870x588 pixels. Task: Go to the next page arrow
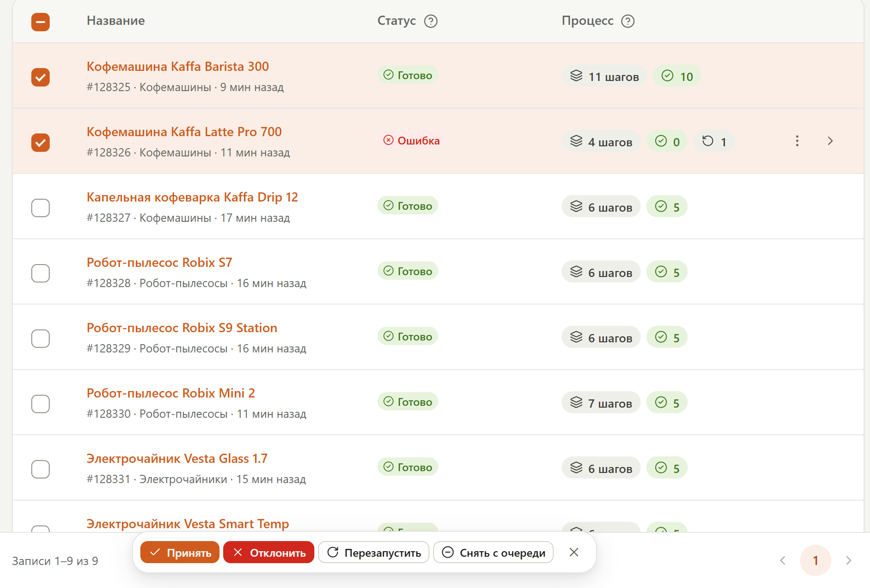coord(848,560)
